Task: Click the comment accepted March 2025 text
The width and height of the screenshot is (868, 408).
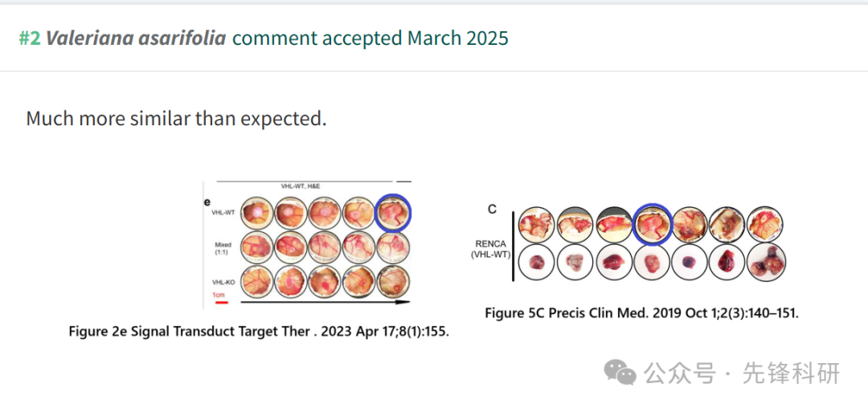Action: [371, 38]
